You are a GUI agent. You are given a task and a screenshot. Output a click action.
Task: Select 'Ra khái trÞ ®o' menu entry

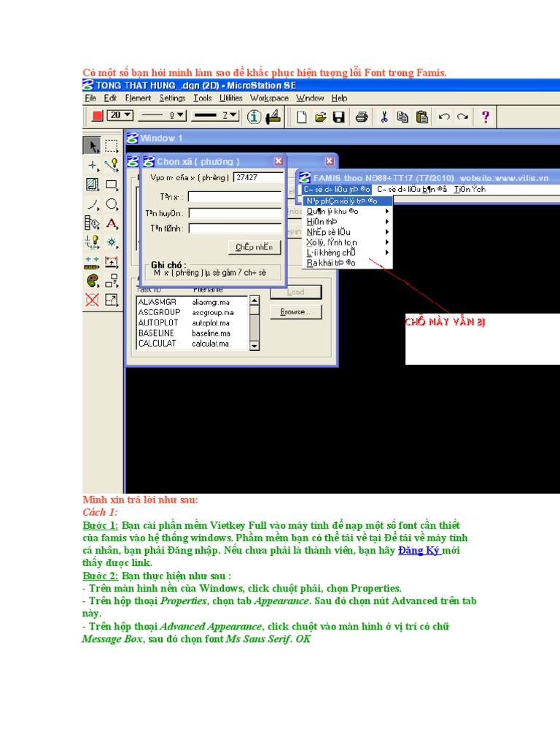coord(348,263)
